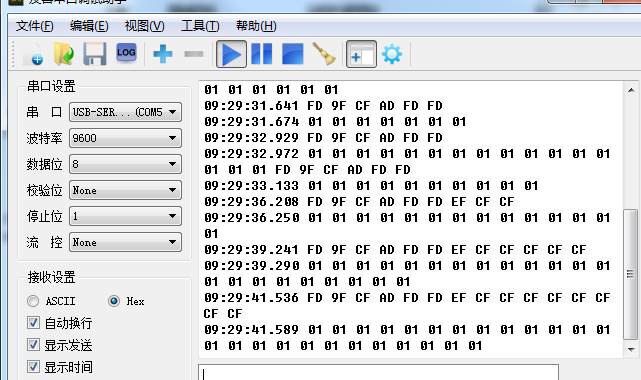Open settings with the gear icon
This screenshot has height=380, width=641.
click(x=392, y=54)
